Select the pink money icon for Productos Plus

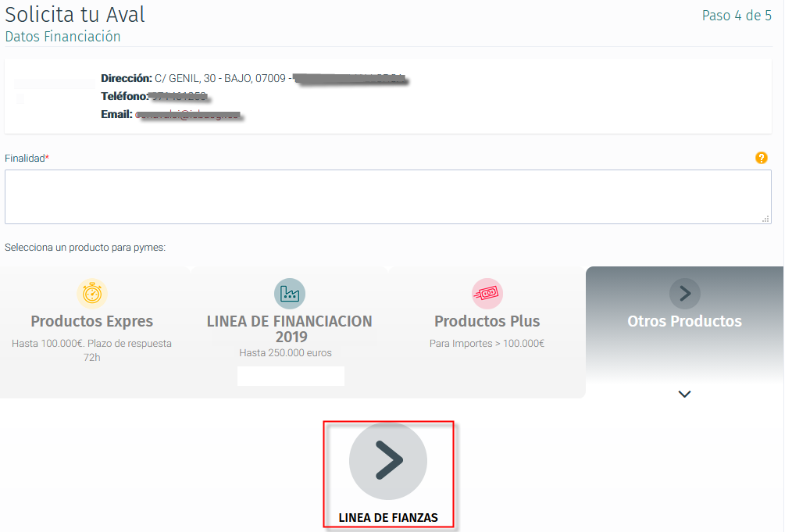[x=487, y=293]
